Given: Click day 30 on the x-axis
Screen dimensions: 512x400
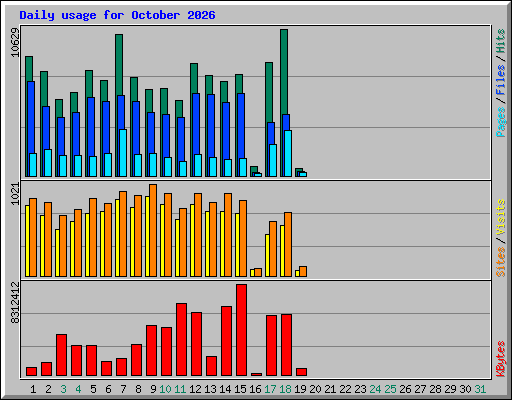Looking at the screenshot, I should point(465,389).
